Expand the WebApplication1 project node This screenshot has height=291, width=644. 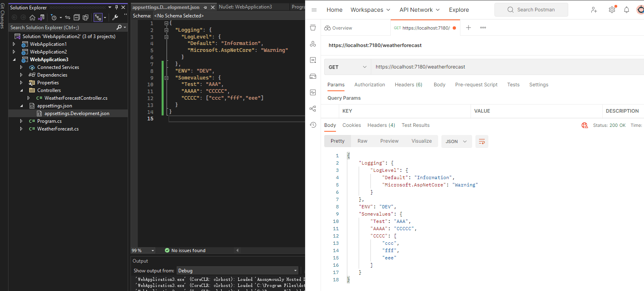tap(14, 44)
